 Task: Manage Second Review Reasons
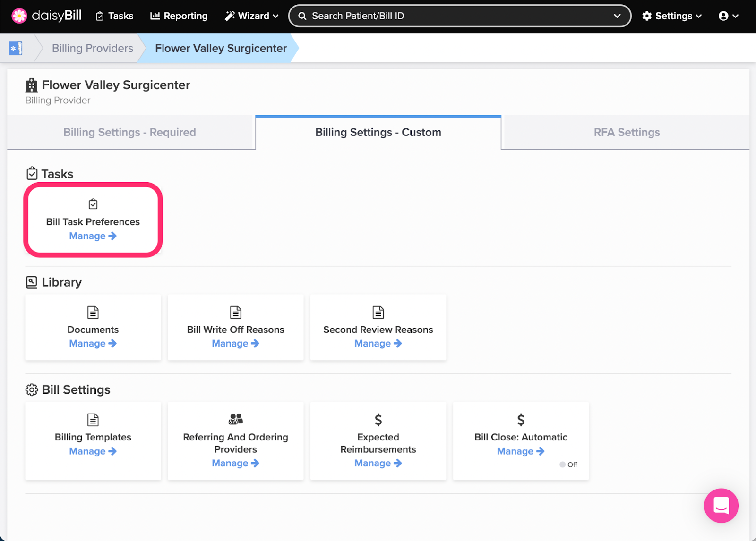point(378,344)
